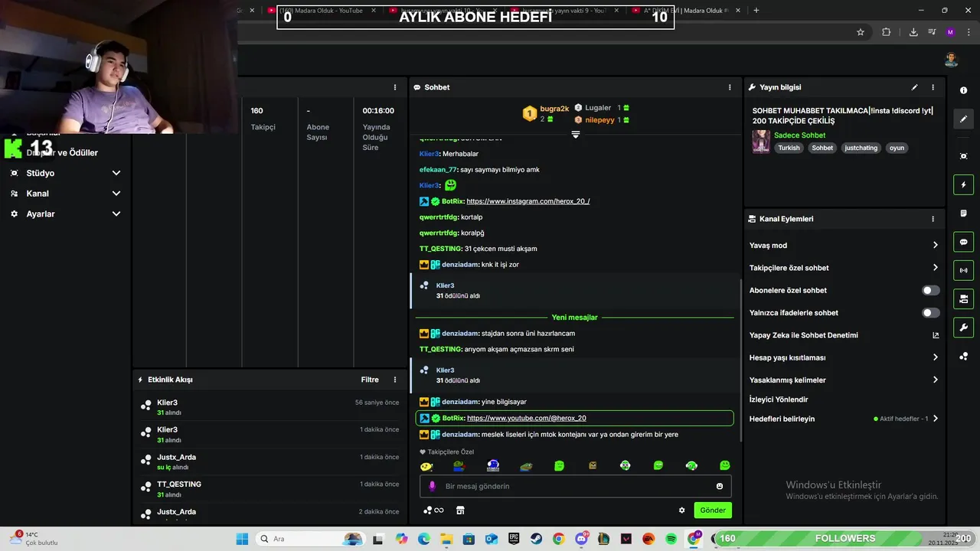Click the chat panel scrollbar
The image size is (980, 551).
point(740,360)
